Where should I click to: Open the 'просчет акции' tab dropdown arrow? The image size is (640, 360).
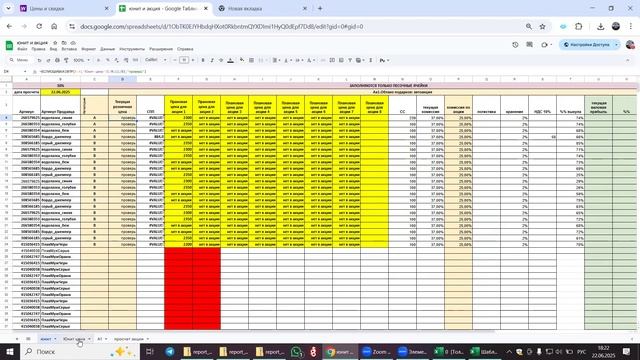[148, 339]
